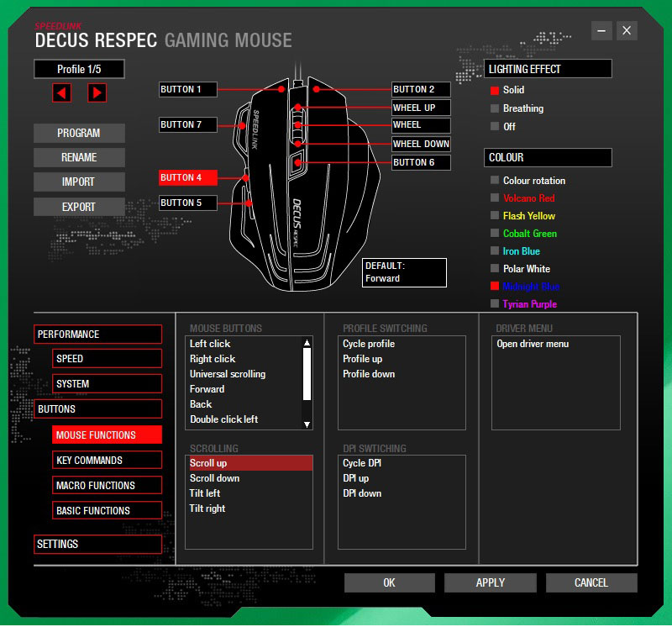Enable Colour rotation
The height and width of the screenshot is (627, 672).
495,181
